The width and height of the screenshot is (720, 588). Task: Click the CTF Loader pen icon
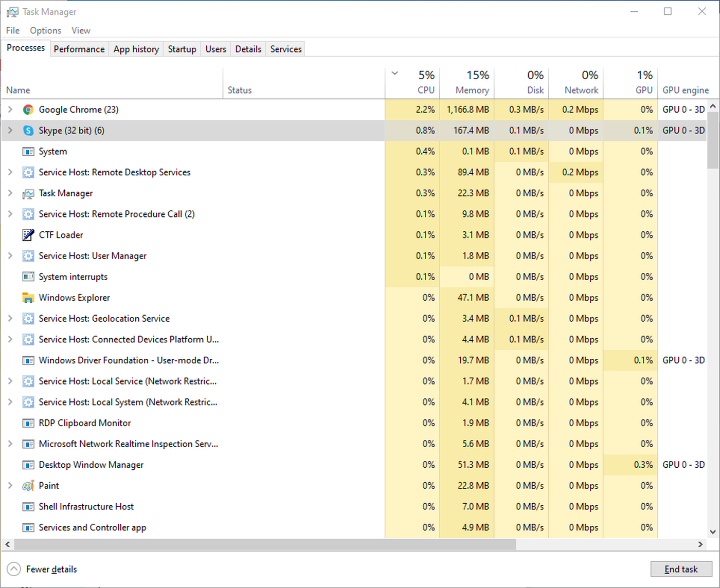[x=28, y=235]
